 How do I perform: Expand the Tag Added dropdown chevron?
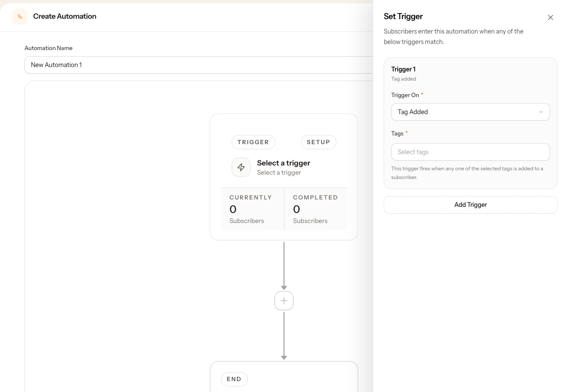point(541,112)
